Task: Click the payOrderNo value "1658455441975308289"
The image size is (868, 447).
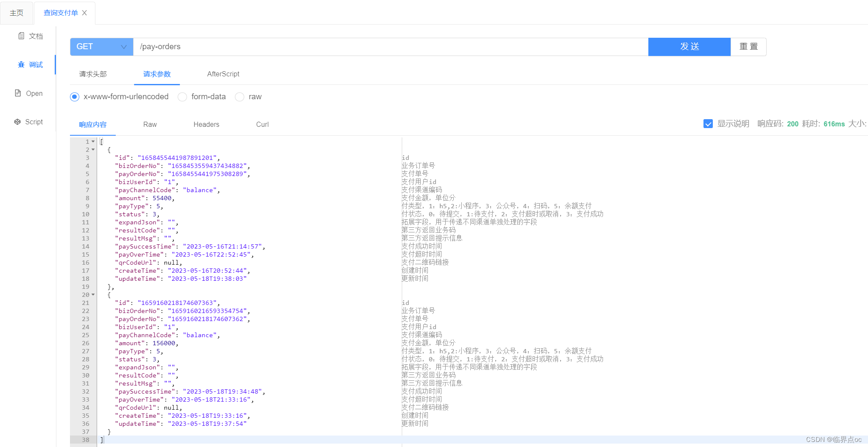Action: click(x=207, y=174)
